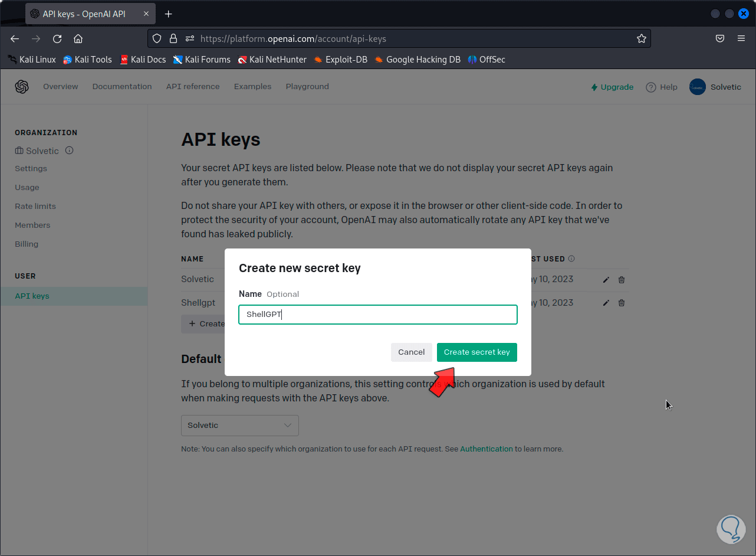The width and height of the screenshot is (756, 556).
Task: Open Billing in the sidebar
Action: click(x=27, y=244)
